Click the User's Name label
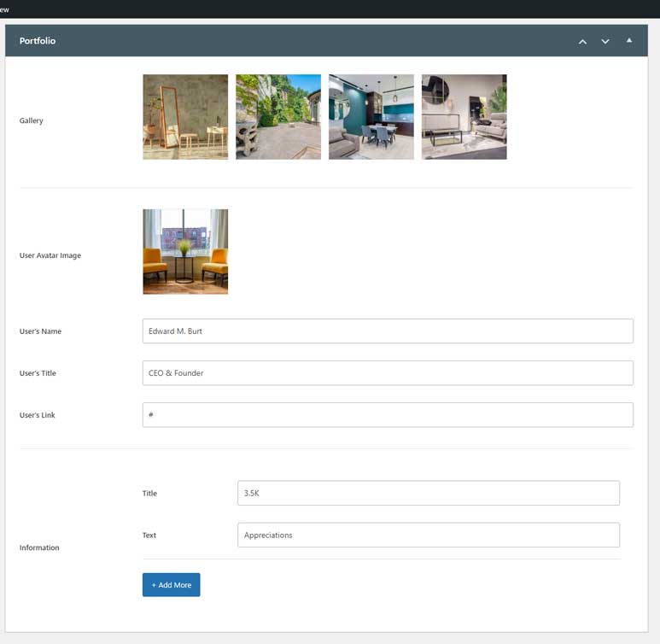 [x=40, y=331]
